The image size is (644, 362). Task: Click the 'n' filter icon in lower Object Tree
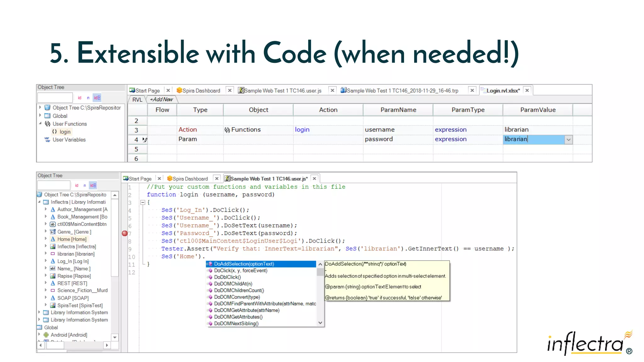(x=85, y=185)
